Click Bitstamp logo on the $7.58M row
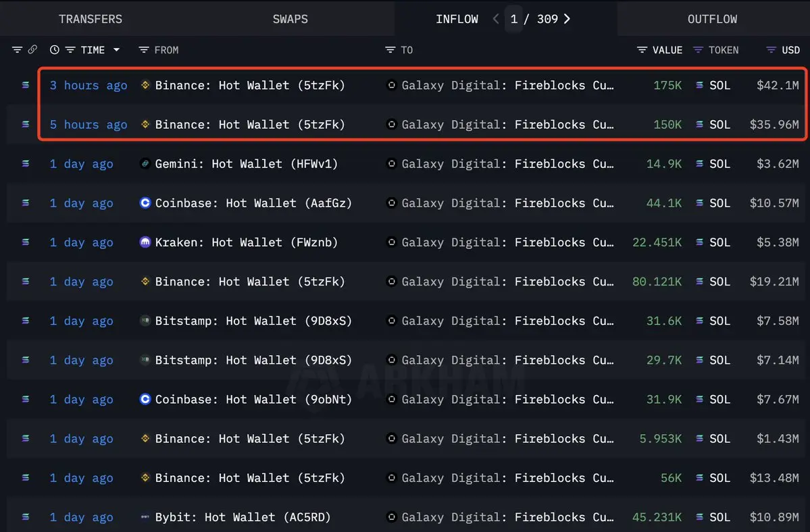This screenshot has width=810, height=532. click(145, 321)
